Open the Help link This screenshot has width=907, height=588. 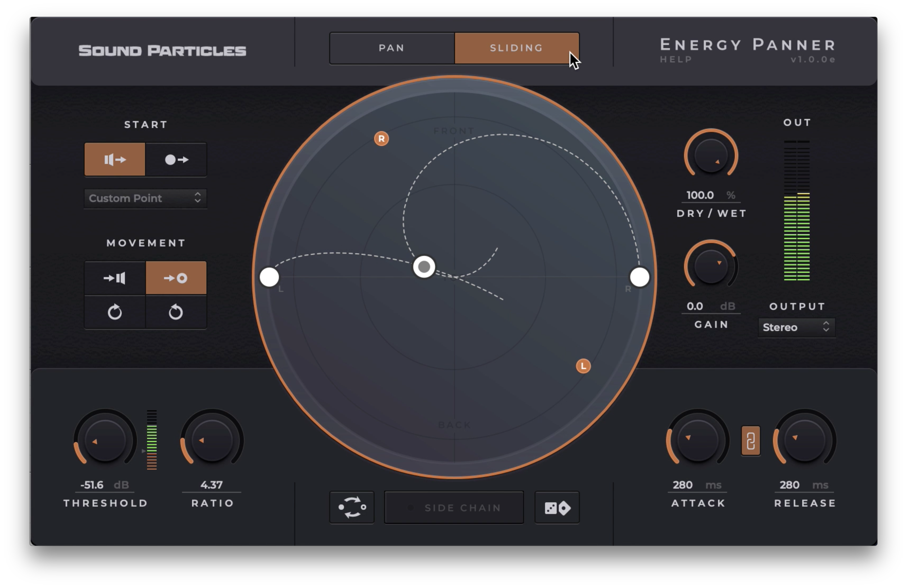point(676,60)
